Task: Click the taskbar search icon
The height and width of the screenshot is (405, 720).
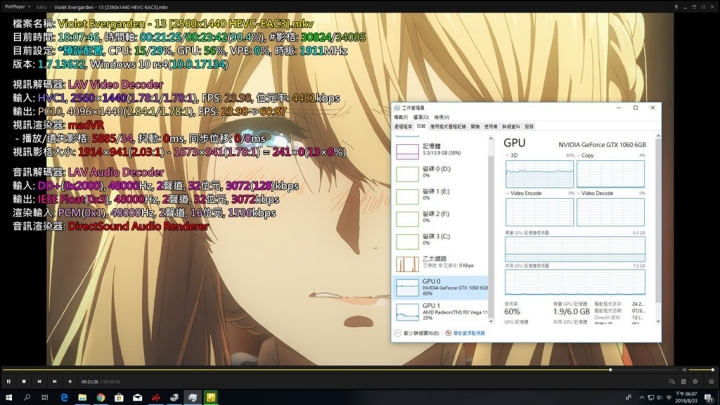Action: tap(27, 397)
